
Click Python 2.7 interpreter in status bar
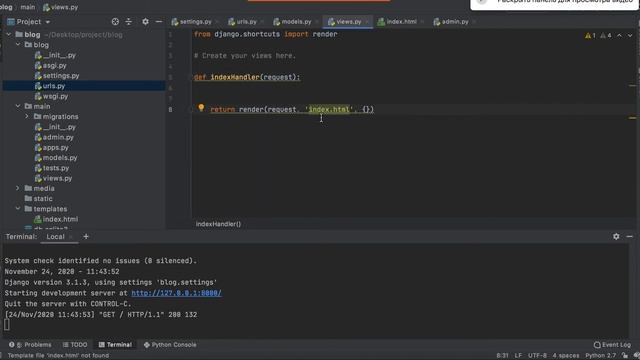[x=600, y=356]
